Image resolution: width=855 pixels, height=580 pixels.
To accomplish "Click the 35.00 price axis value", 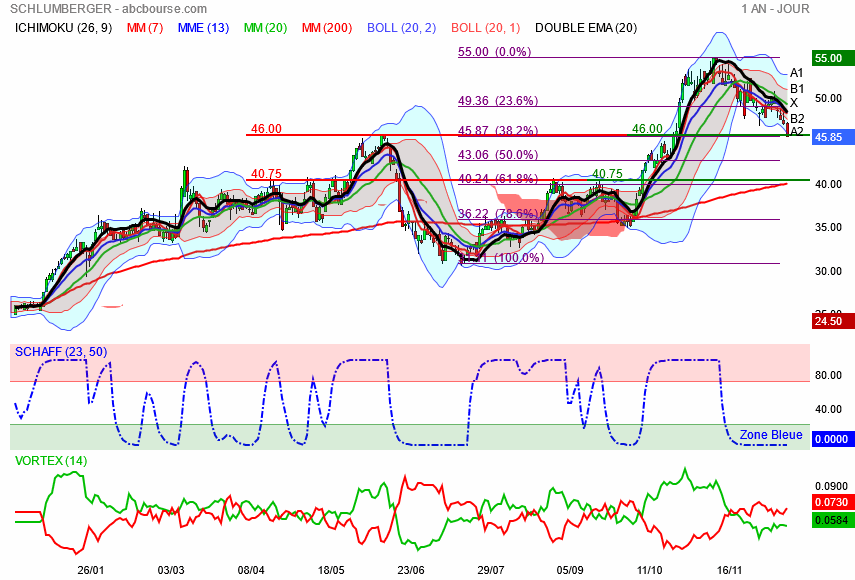I will click(x=828, y=228).
